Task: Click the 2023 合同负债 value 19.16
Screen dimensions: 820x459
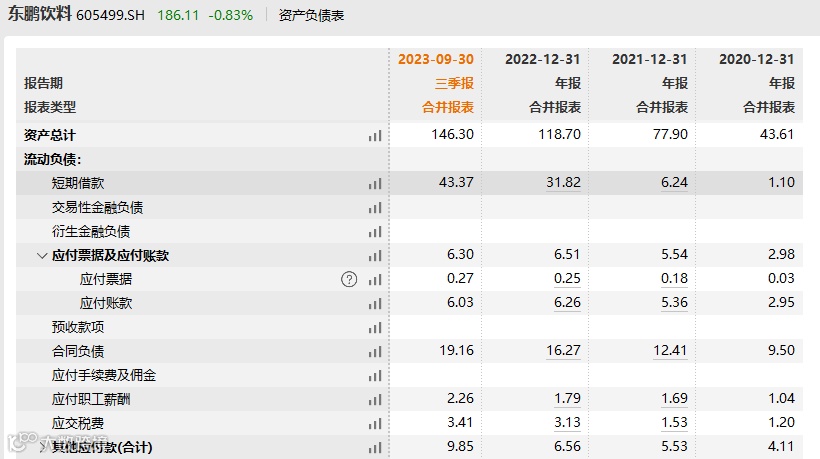Action: [457, 350]
